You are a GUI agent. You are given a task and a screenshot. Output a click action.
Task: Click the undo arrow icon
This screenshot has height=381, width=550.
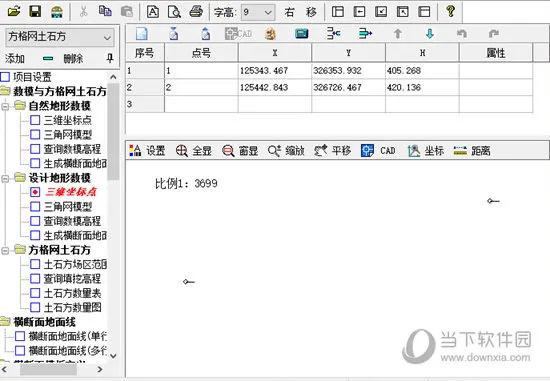click(x=462, y=34)
